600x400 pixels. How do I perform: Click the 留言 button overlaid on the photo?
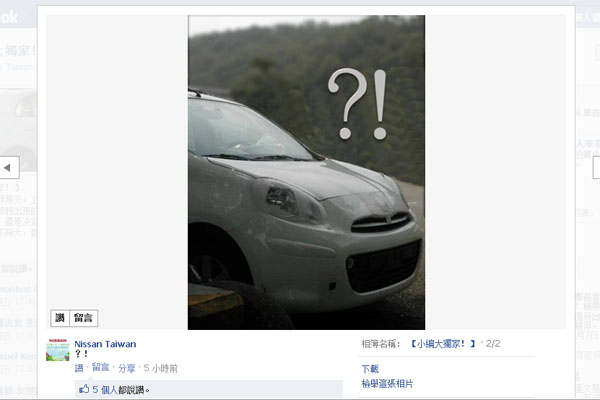[x=84, y=318]
